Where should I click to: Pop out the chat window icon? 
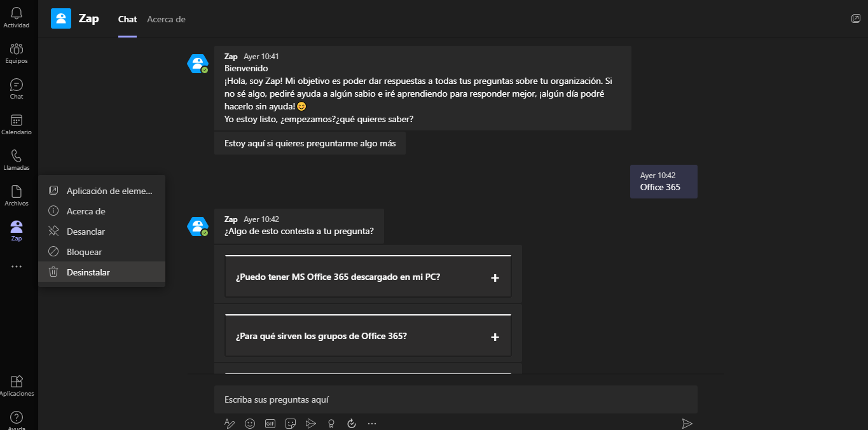856,18
